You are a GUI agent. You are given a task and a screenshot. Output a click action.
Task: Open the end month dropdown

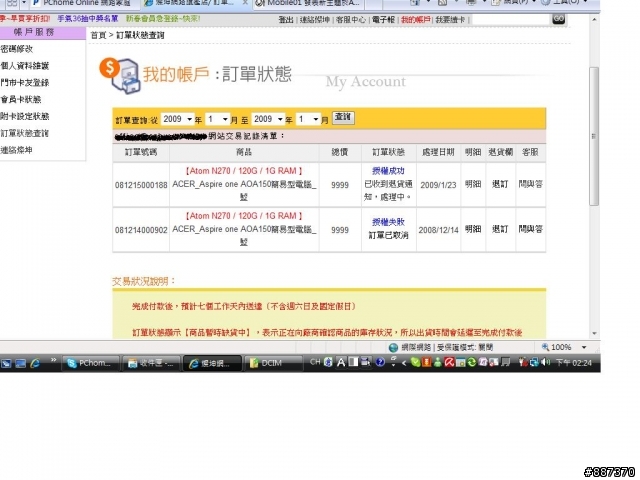(x=308, y=119)
